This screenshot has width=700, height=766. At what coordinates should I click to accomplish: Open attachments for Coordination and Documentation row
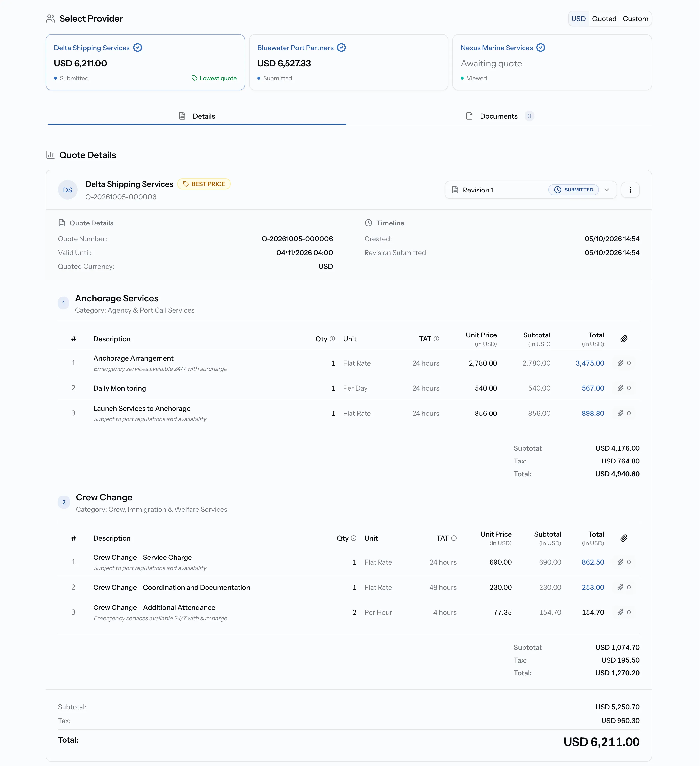click(624, 587)
